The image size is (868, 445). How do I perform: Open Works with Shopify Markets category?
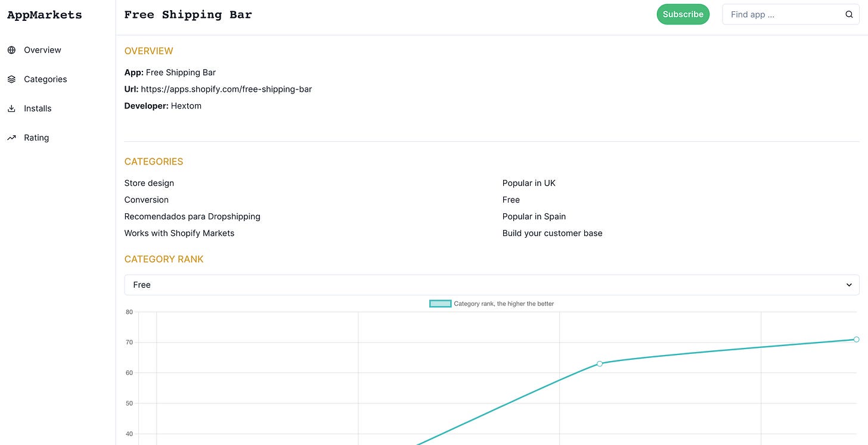179,233
